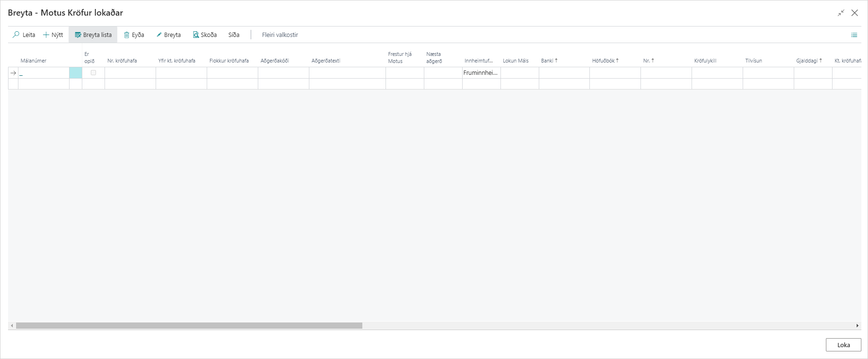Click the Nýtt plus icon
The width and height of the screenshot is (868, 359).
click(46, 35)
